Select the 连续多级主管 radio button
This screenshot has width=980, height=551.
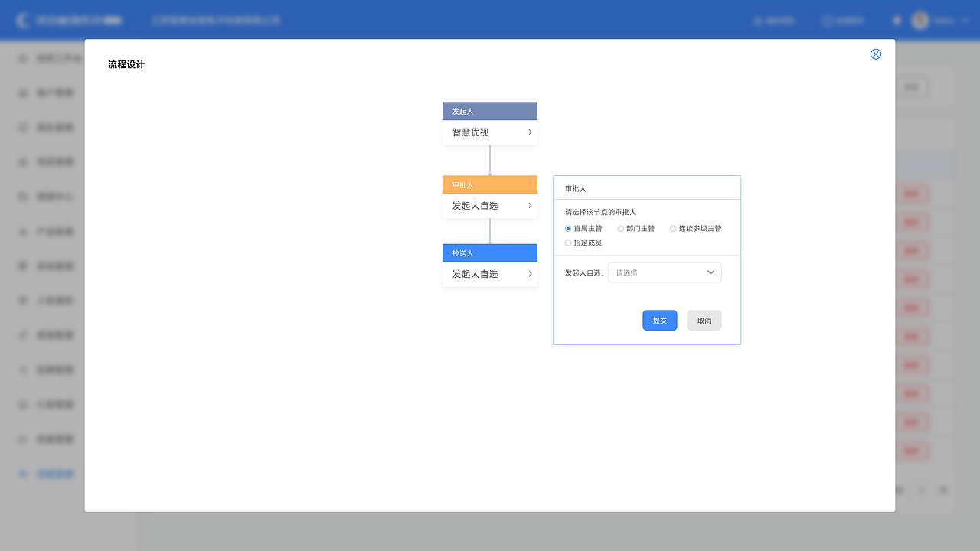(x=672, y=228)
